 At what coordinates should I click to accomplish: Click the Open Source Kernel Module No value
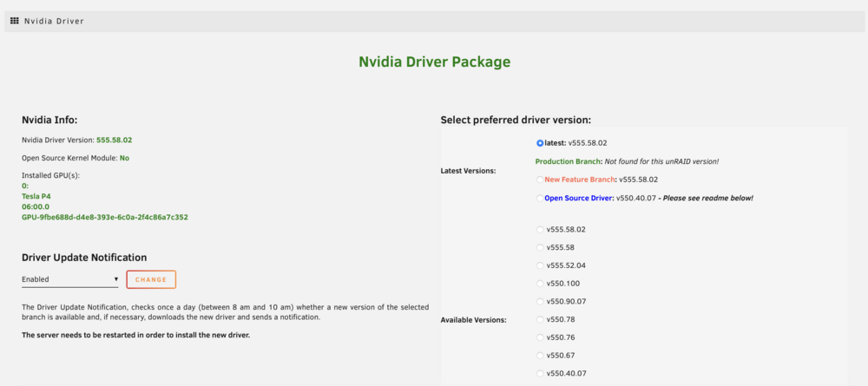124,158
